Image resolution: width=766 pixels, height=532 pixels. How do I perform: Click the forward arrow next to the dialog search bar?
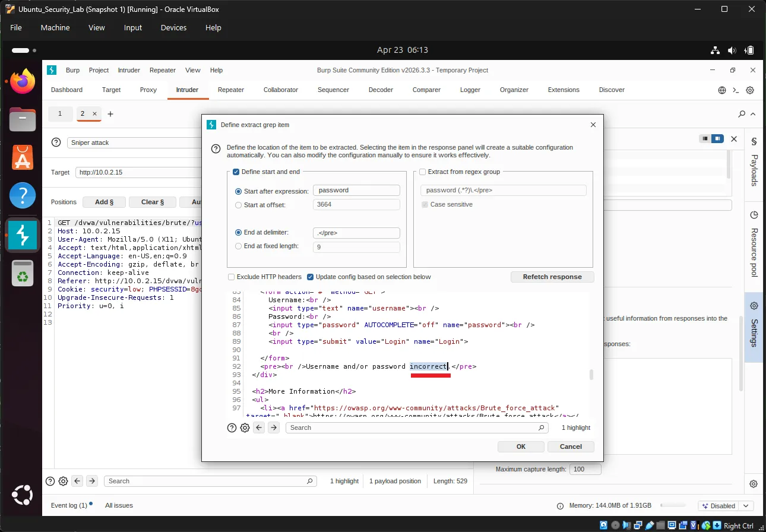pos(273,427)
